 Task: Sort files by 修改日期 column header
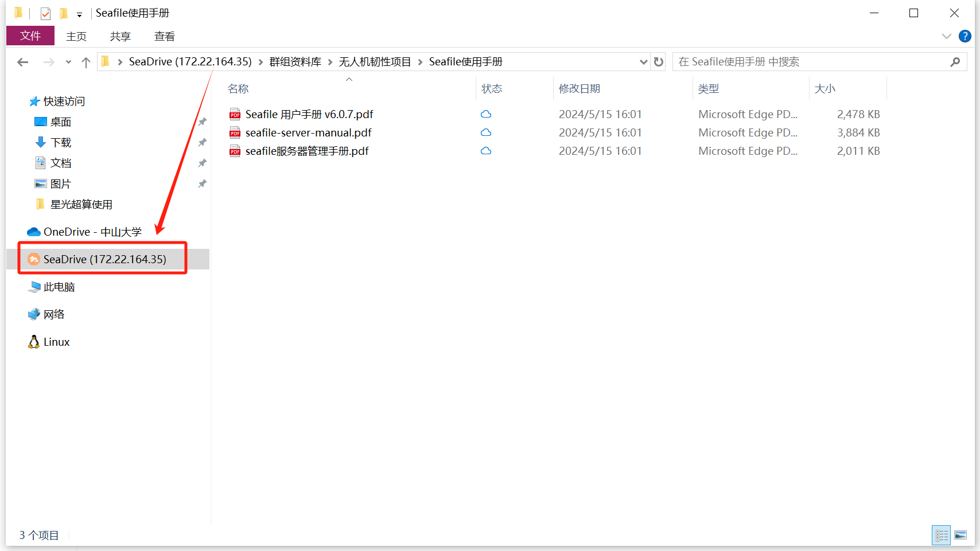(x=580, y=88)
